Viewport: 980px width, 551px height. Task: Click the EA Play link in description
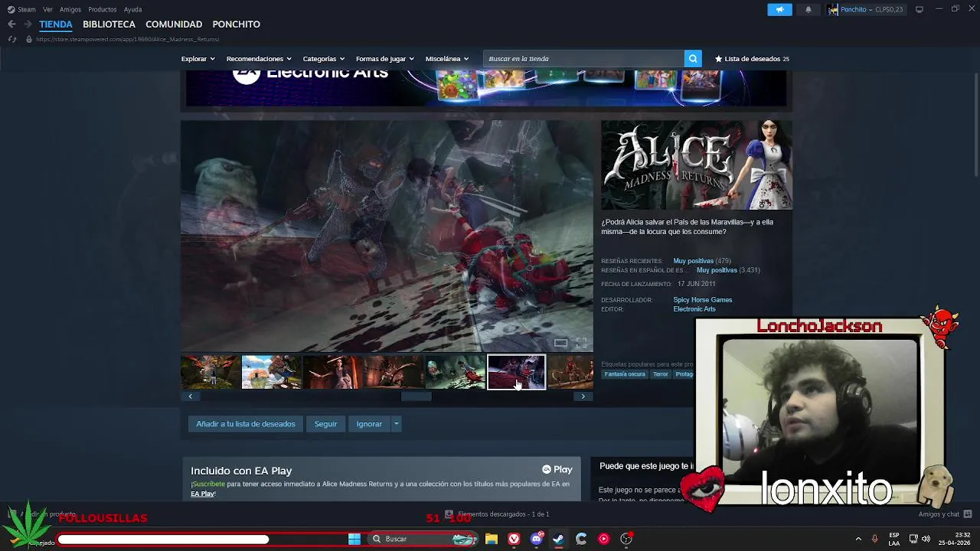coord(202,494)
